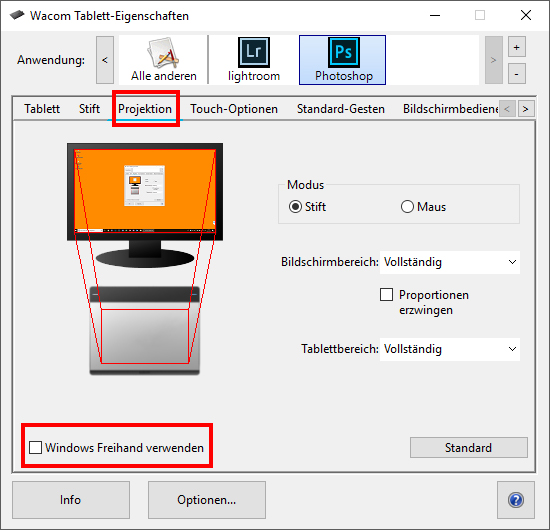Open the Tablettbereich dropdown
The image size is (550, 530).
pos(450,349)
